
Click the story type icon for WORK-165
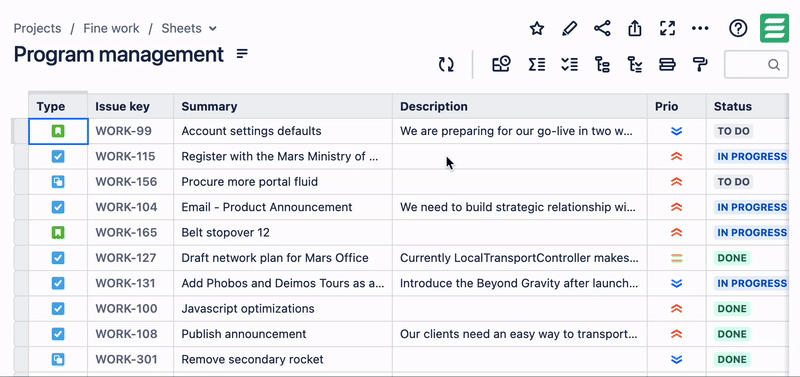58,233
